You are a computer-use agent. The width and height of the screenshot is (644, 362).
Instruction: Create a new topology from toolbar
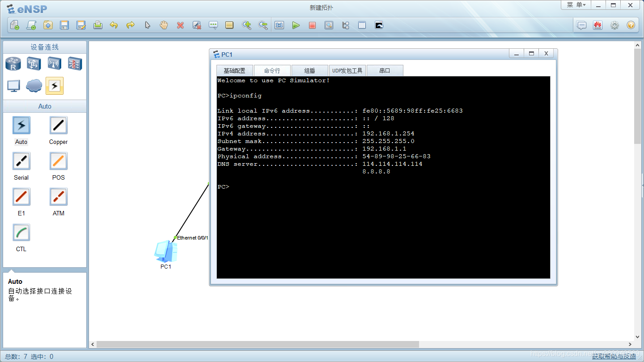point(14,25)
